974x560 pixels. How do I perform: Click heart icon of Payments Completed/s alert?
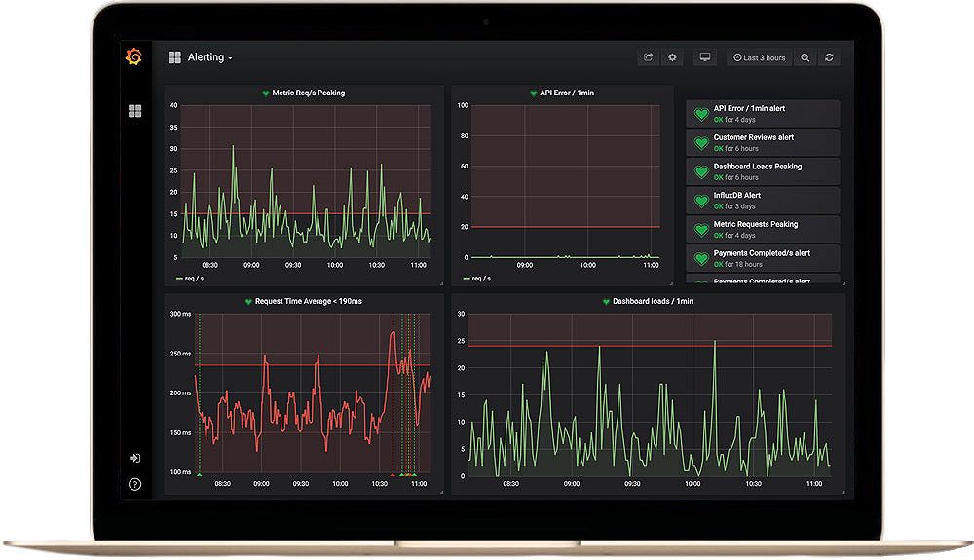pos(701,259)
